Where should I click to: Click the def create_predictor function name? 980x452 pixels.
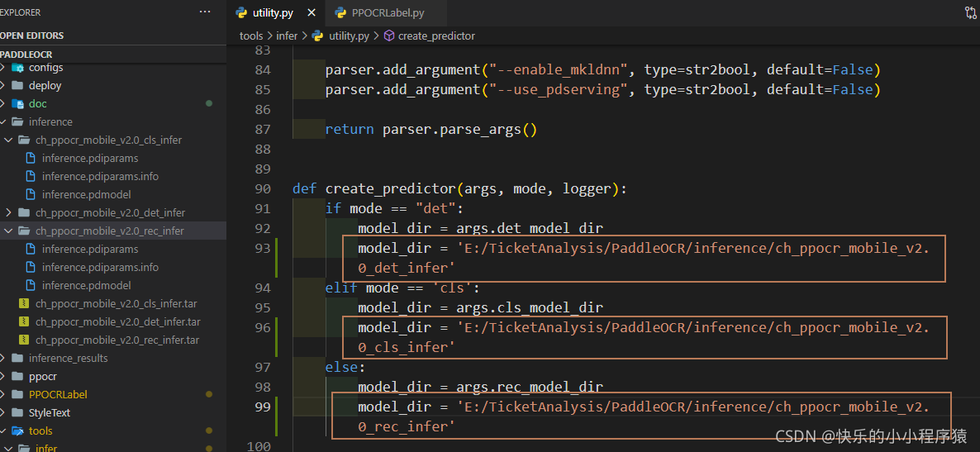[x=391, y=188]
